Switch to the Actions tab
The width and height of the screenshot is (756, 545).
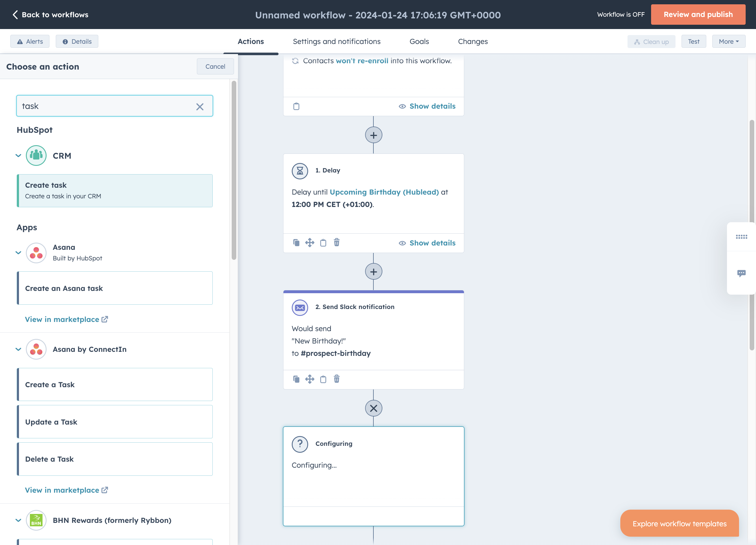(x=251, y=41)
